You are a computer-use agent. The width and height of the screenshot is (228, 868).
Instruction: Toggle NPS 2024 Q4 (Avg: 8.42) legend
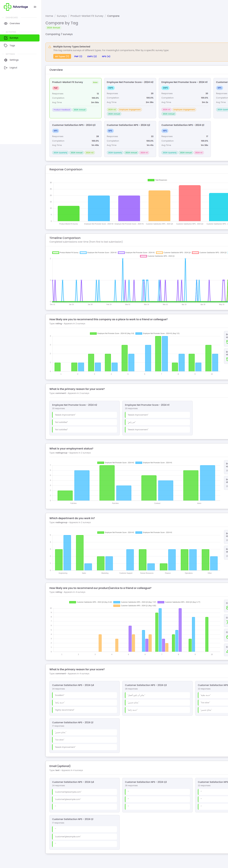91,602
